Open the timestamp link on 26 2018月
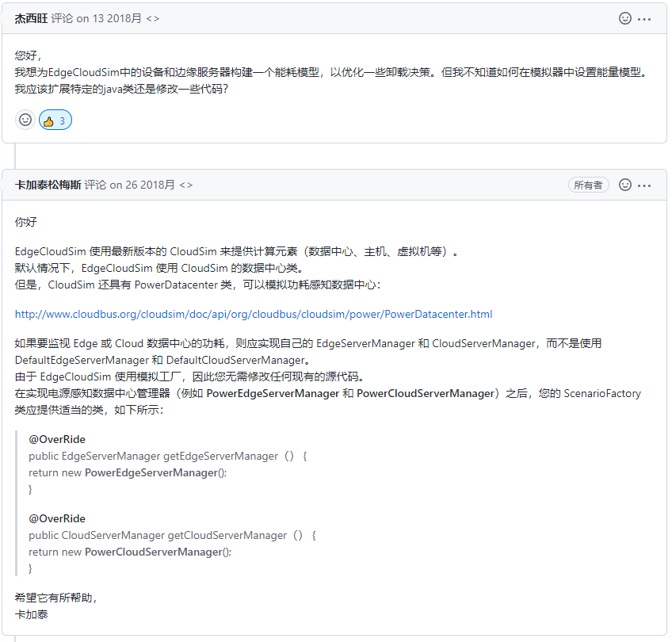Screen dimensions: 672x642 pyautogui.click(x=143, y=185)
